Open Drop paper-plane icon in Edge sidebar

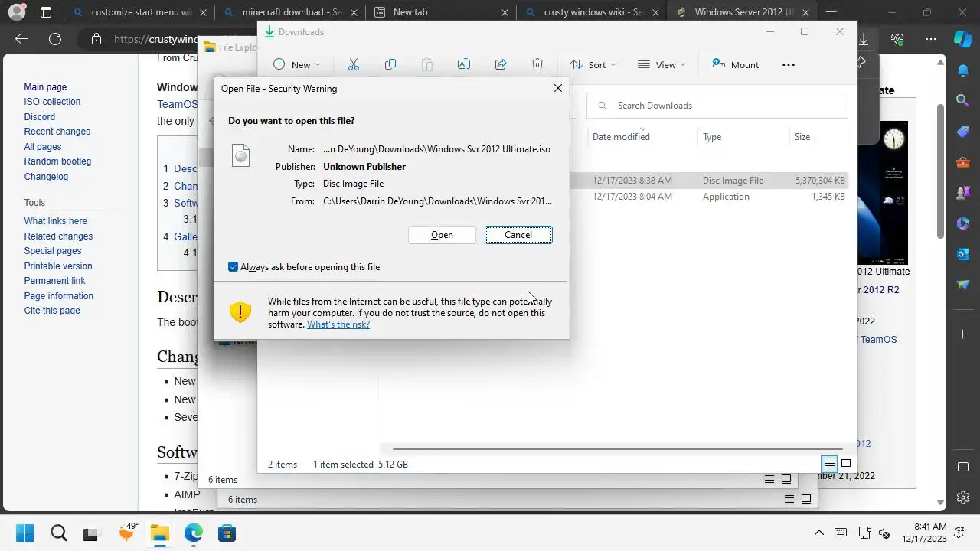pos(963,285)
